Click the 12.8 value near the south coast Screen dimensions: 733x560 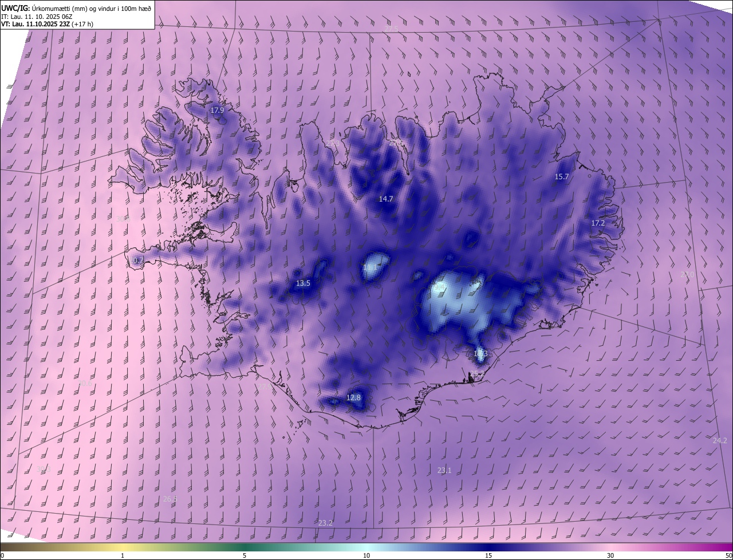click(354, 398)
